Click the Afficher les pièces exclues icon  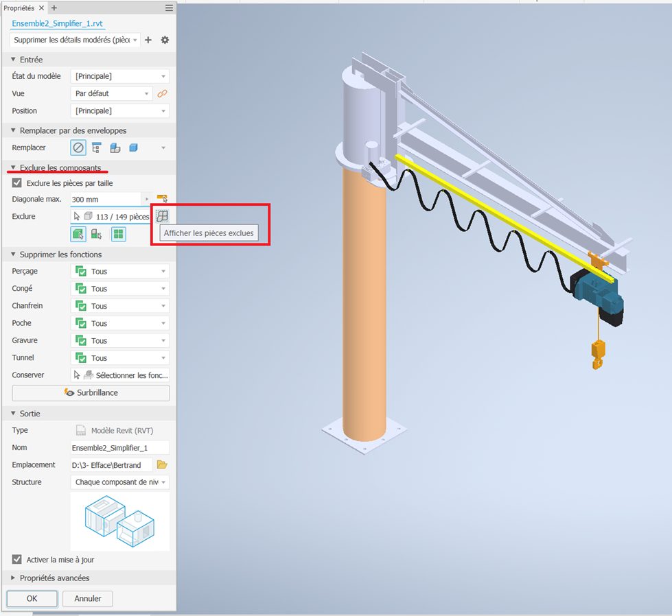(x=163, y=216)
